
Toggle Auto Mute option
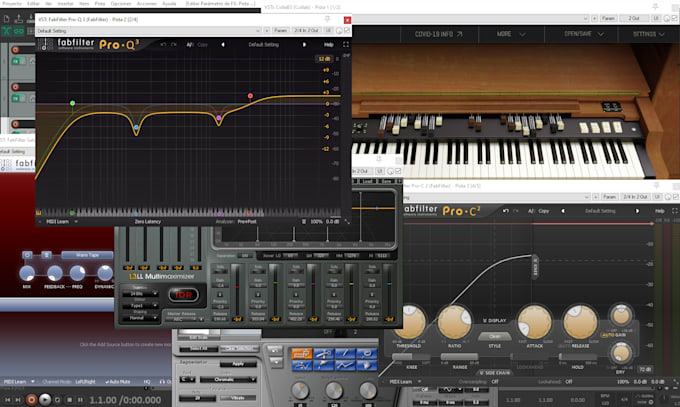(118, 382)
